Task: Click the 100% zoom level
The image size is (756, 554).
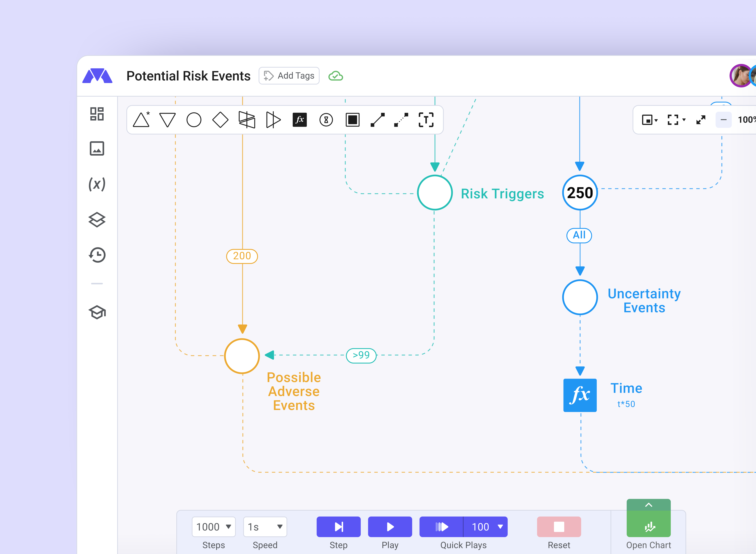Action: [x=747, y=120]
